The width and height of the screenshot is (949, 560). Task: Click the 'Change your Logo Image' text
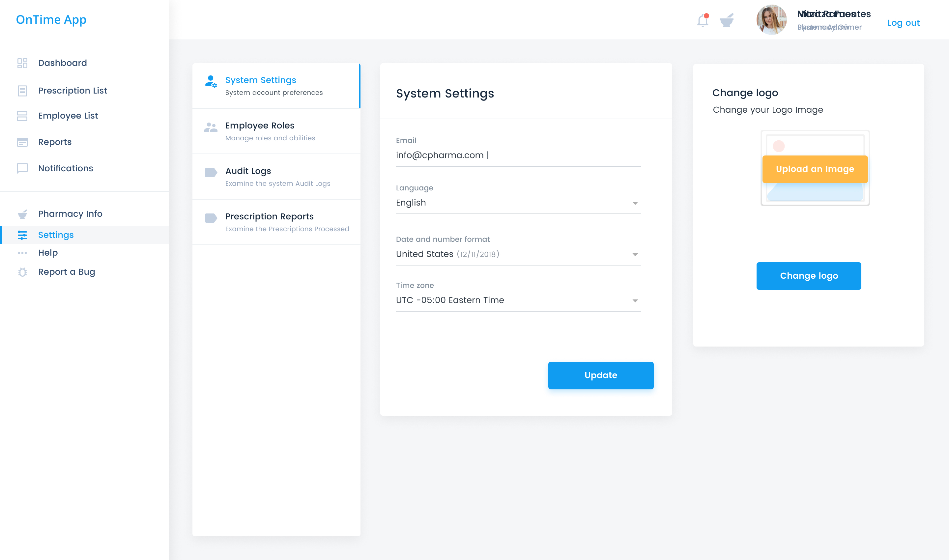point(768,110)
